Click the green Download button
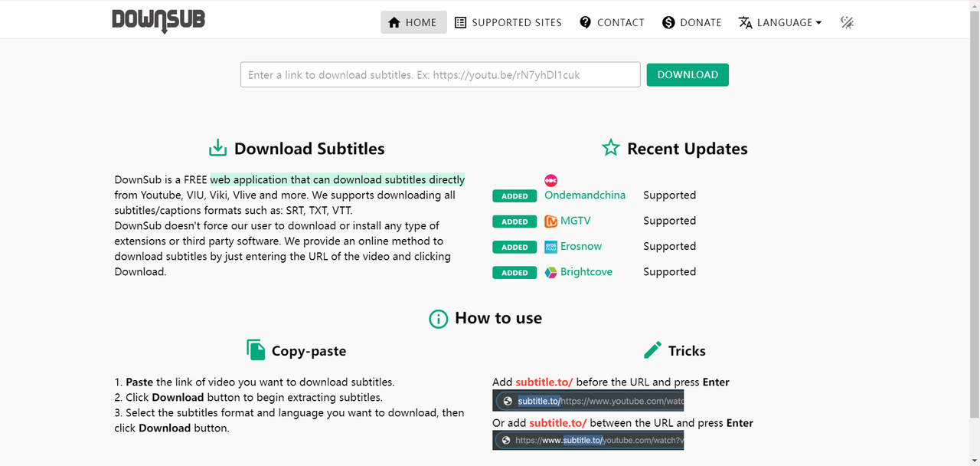980x466 pixels. point(688,74)
